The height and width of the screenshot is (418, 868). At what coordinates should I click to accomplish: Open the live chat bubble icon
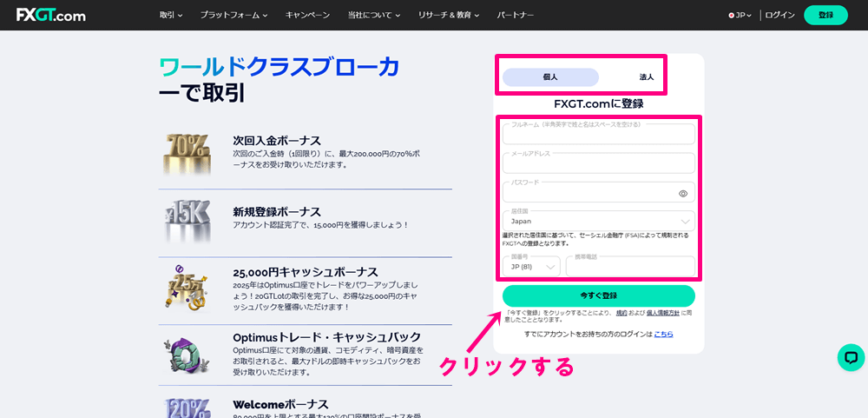click(851, 357)
